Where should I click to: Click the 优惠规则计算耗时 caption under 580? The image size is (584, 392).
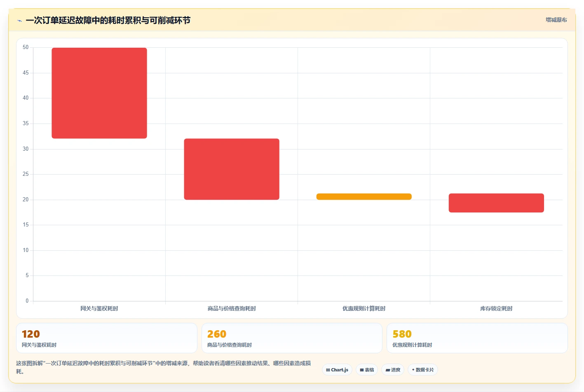click(412, 345)
